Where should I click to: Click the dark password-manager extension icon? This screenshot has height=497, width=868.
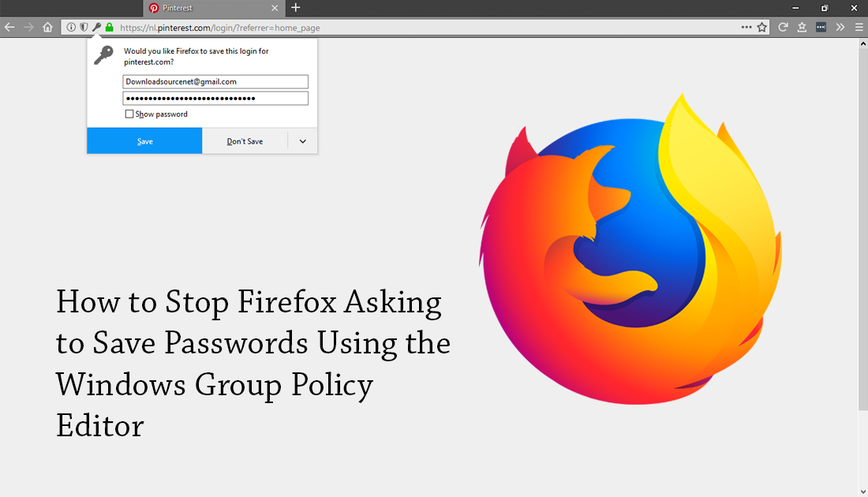pyautogui.click(x=821, y=27)
